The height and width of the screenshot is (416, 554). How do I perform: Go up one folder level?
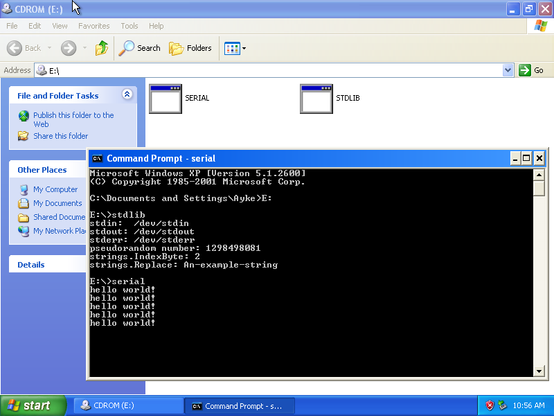pyautogui.click(x=102, y=48)
